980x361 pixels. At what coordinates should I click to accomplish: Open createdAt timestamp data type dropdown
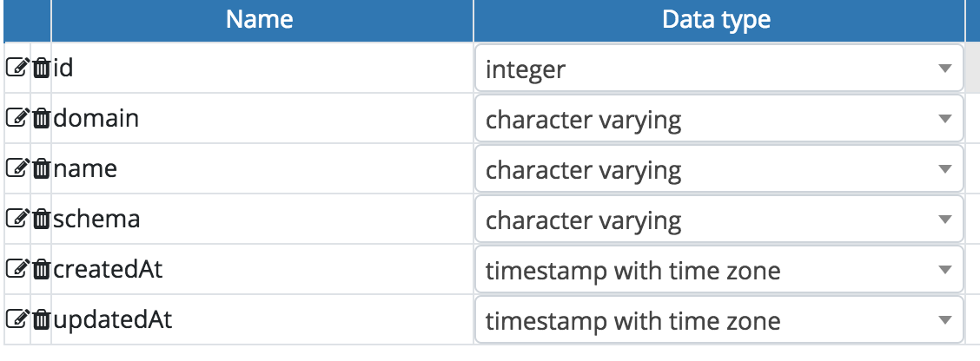pos(718,271)
